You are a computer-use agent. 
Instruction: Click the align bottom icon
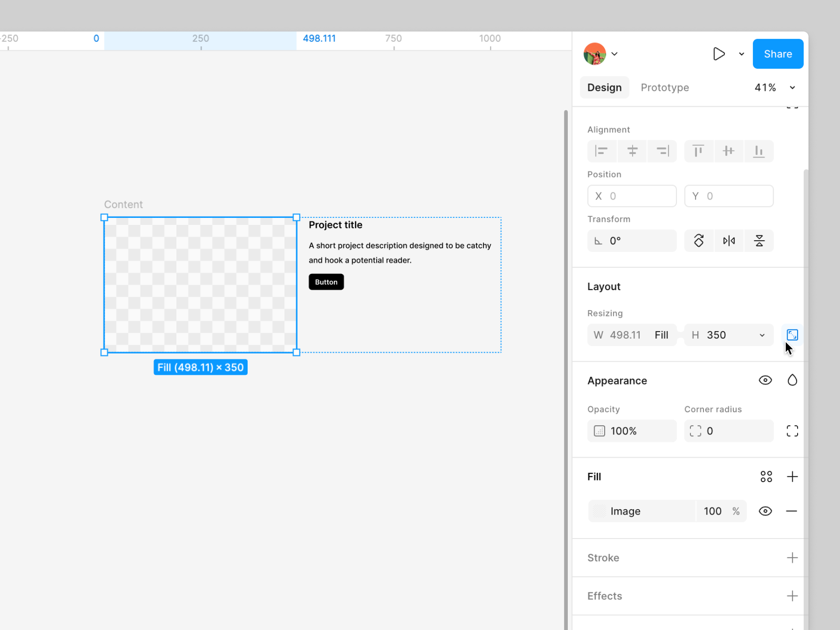[x=759, y=151]
